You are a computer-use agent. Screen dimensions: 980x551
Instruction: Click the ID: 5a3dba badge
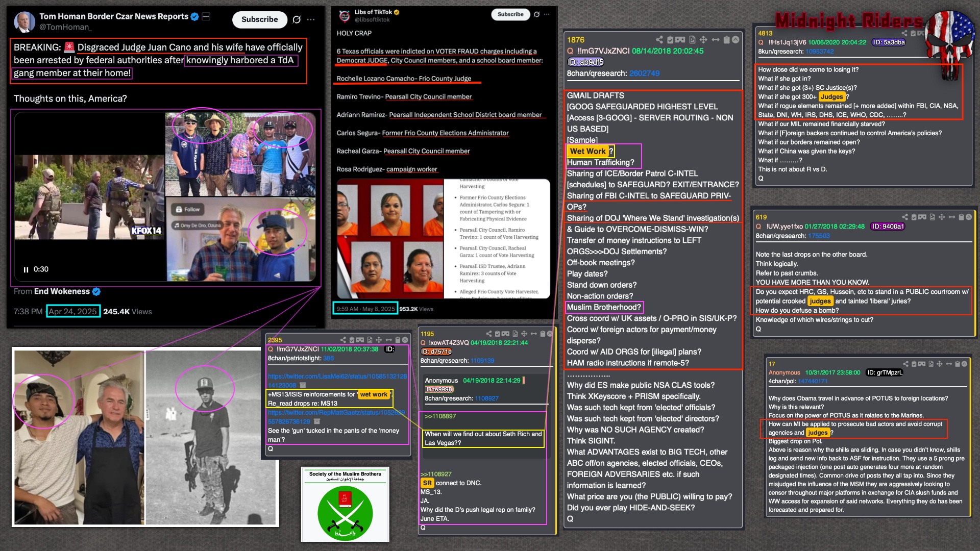coord(889,42)
